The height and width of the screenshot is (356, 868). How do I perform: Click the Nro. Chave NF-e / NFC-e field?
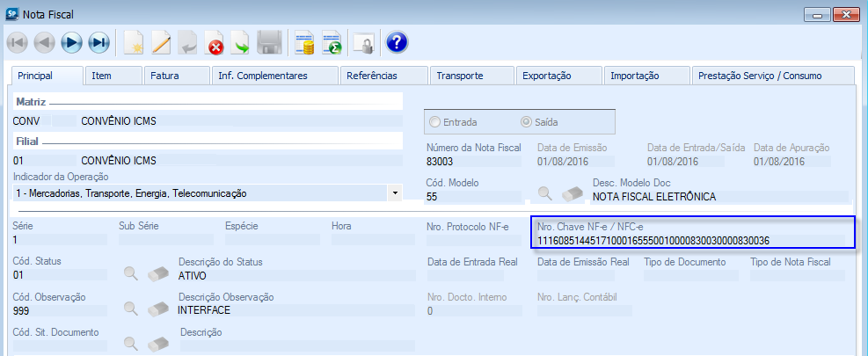pos(692,241)
